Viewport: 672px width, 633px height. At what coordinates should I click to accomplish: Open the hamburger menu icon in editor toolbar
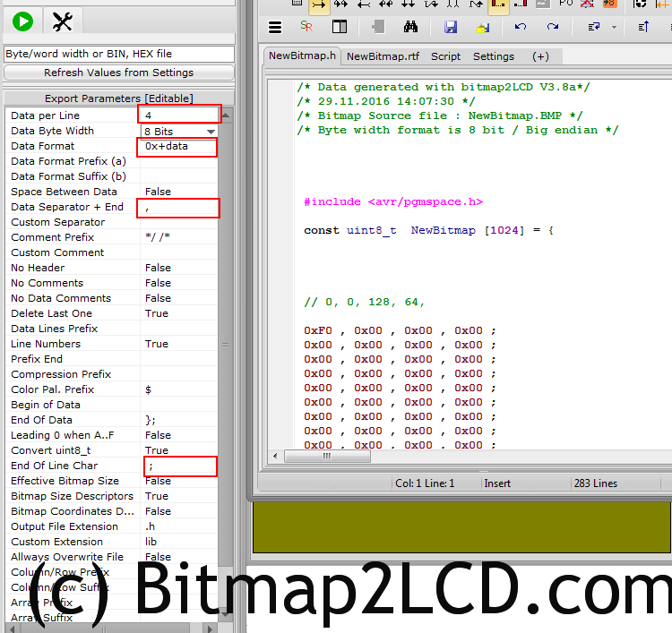coord(275,28)
